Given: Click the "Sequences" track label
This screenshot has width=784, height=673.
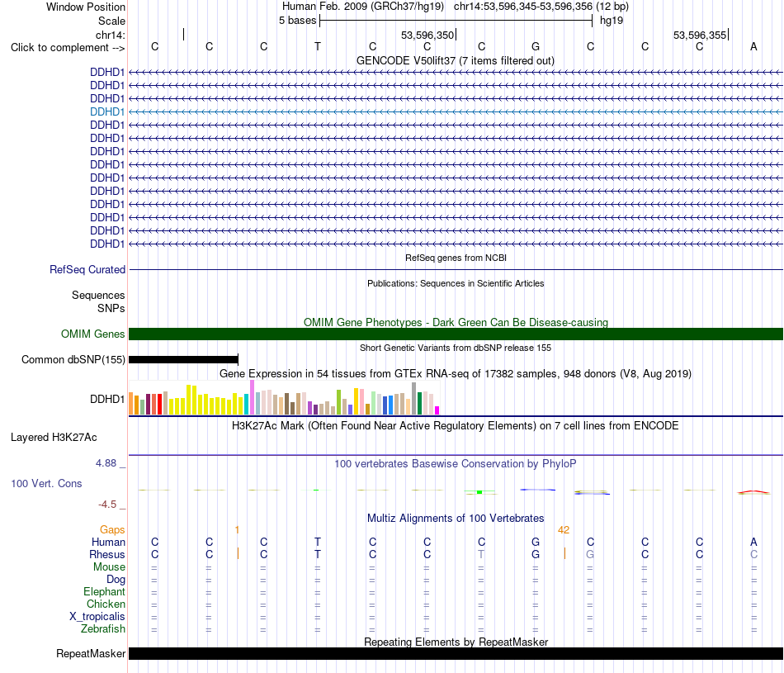Looking at the screenshot, I should 98,296.
